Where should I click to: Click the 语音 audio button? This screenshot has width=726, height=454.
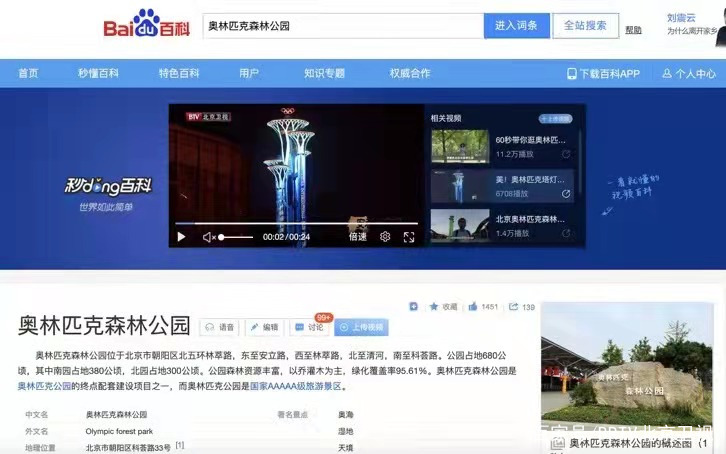220,327
